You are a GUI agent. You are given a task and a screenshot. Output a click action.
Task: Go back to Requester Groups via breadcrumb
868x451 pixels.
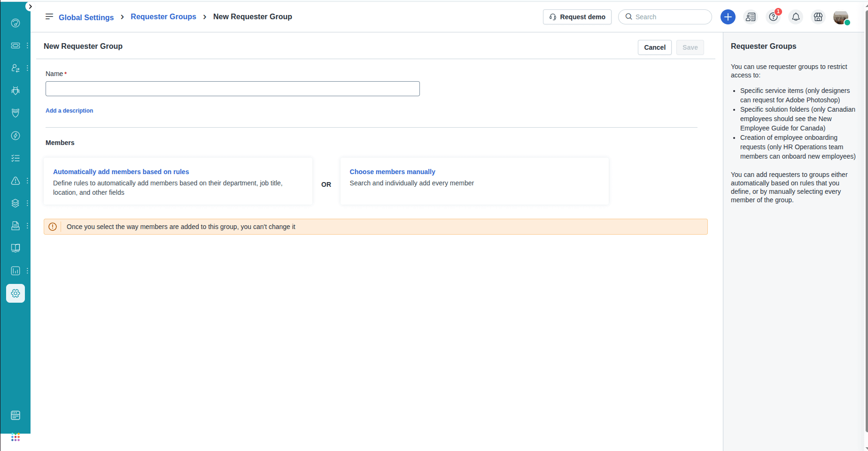click(163, 17)
